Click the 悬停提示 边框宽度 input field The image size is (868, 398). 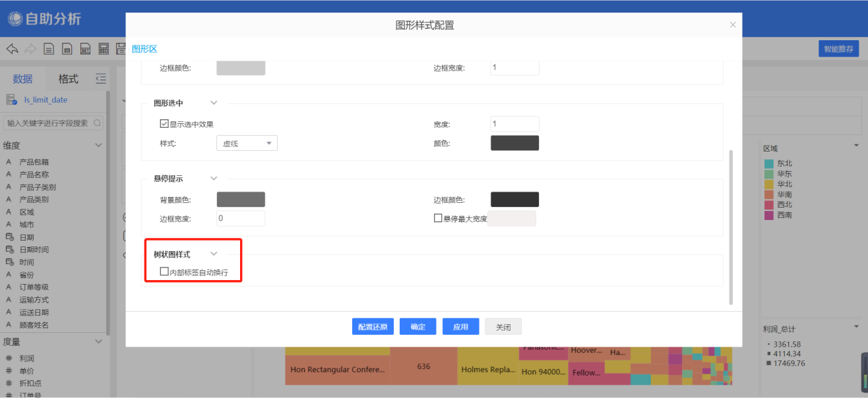[x=241, y=218]
